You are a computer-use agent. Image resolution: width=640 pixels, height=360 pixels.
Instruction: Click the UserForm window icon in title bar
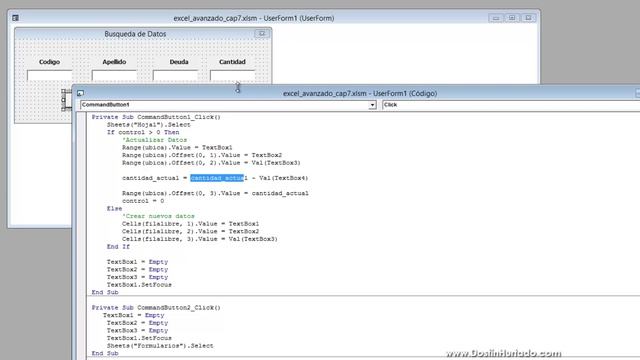click(16, 18)
